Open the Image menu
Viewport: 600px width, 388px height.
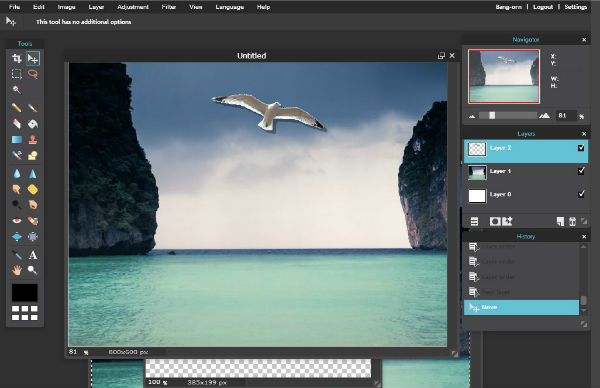click(67, 7)
